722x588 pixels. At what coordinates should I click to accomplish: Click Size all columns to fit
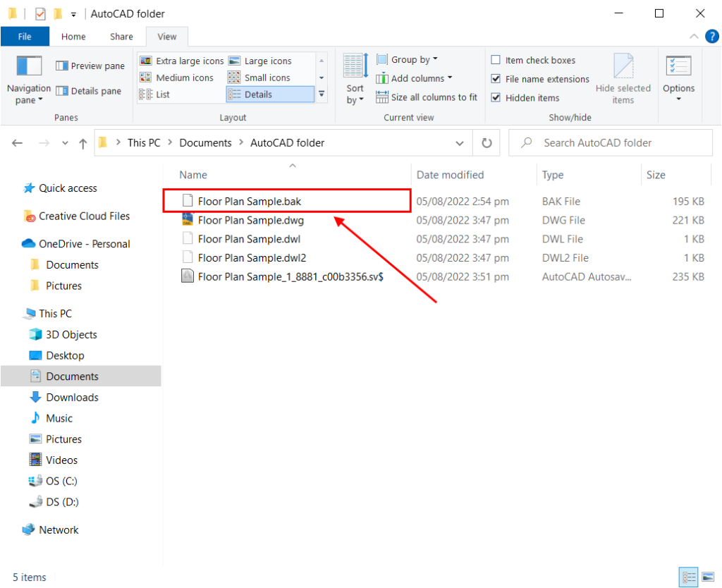427,97
